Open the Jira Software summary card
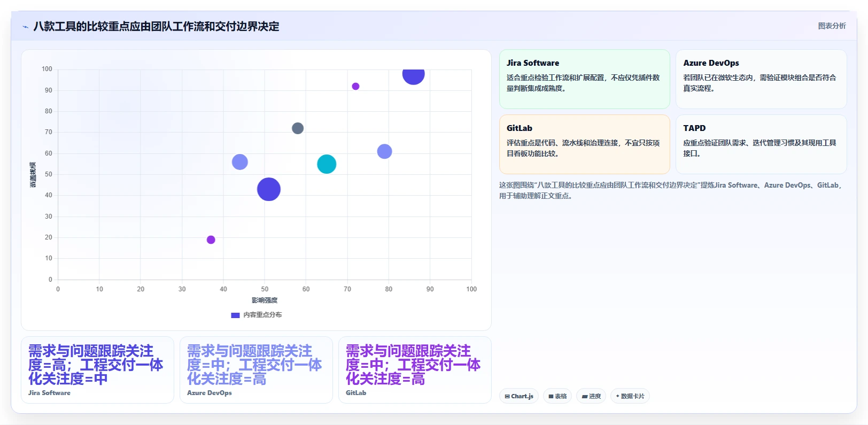Image resolution: width=868 pixels, height=425 pixels. (x=584, y=79)
